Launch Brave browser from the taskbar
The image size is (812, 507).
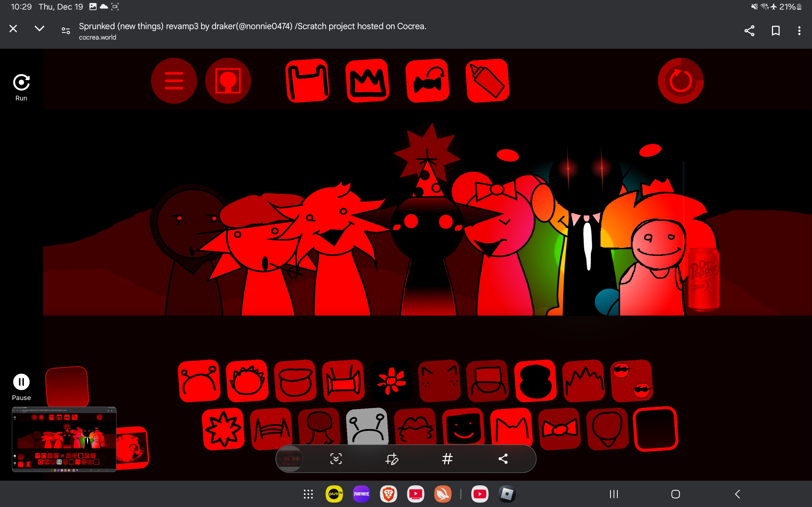[x=388, y=494]
